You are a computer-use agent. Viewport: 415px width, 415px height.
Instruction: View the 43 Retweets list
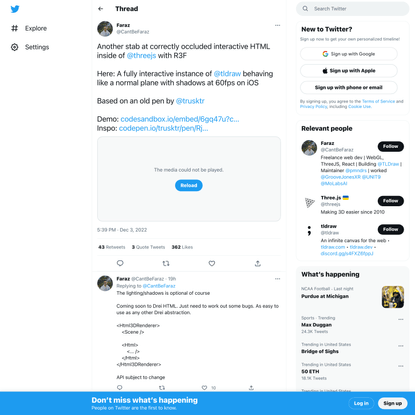pos(112,247)
